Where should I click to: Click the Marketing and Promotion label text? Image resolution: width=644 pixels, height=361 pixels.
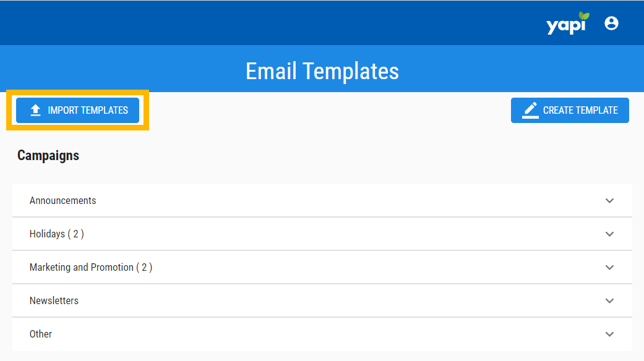pyautogui.click(x=82, y=268)
